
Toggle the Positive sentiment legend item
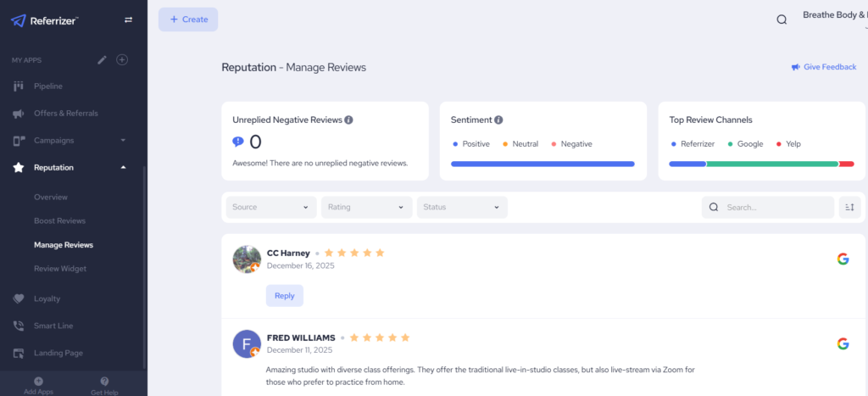pyautogui.click(x=471, y=144)
